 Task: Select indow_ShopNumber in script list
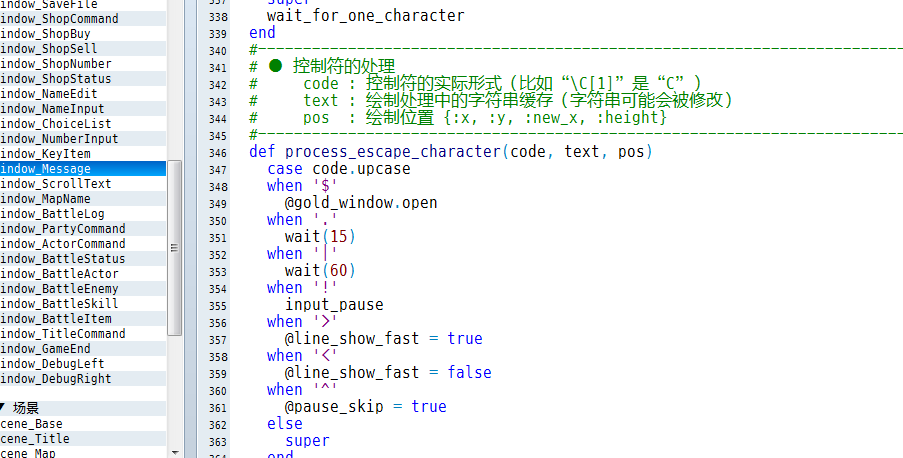click(83, 64)
